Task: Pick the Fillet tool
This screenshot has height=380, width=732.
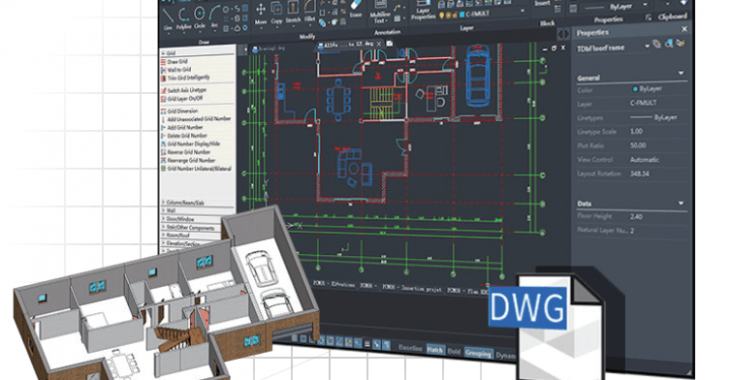Action: (x=310, y=12)
